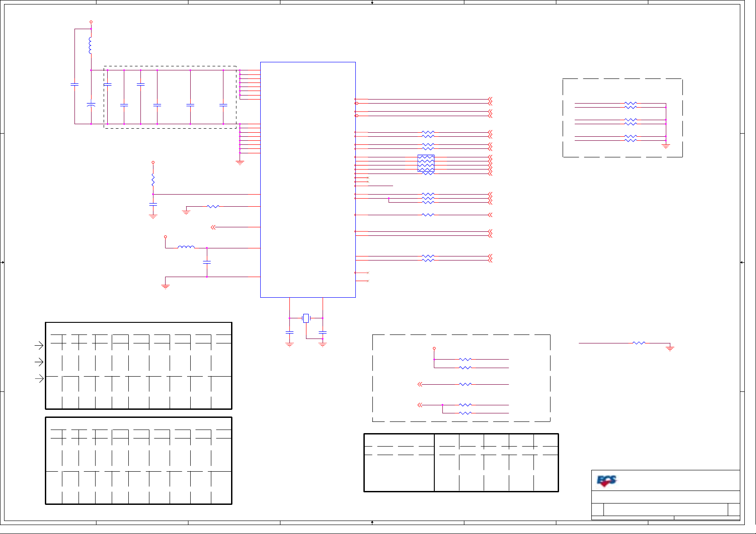Select the large blue IC component rectangle

308,179
